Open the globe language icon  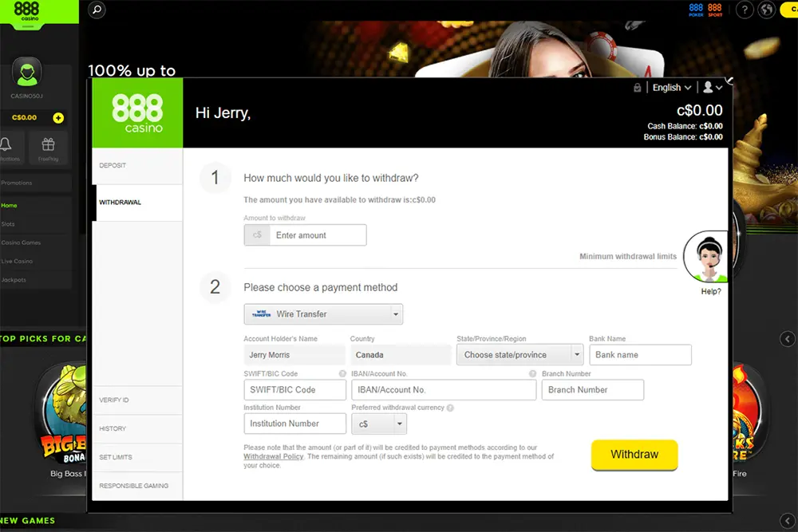(x=766, y=10)
